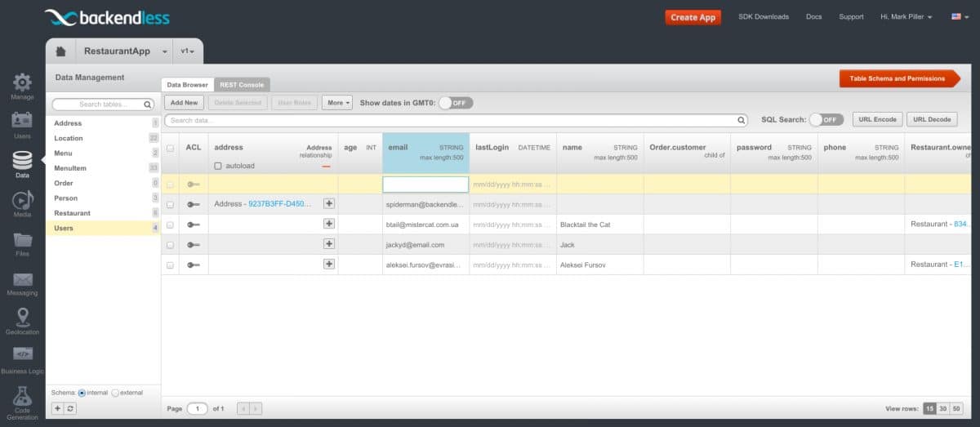This screenshot has height=427, width=980.
Task: Open ACL key for spiderman row
Action: point(194,204)
